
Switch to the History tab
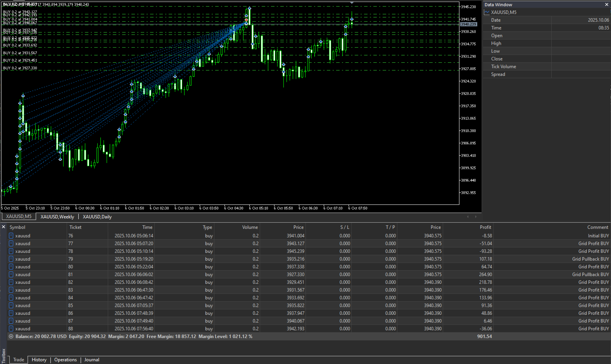(x=39, y=360)
